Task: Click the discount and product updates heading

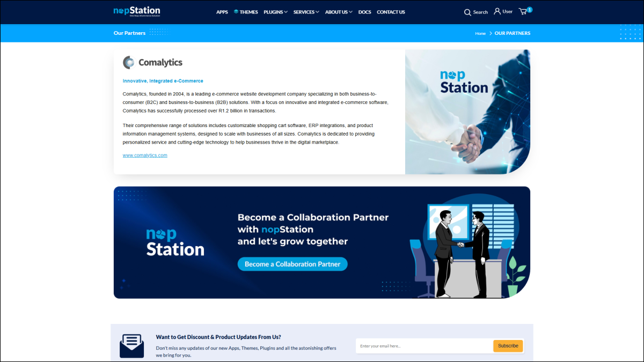Action: click(x=218, y=337)
